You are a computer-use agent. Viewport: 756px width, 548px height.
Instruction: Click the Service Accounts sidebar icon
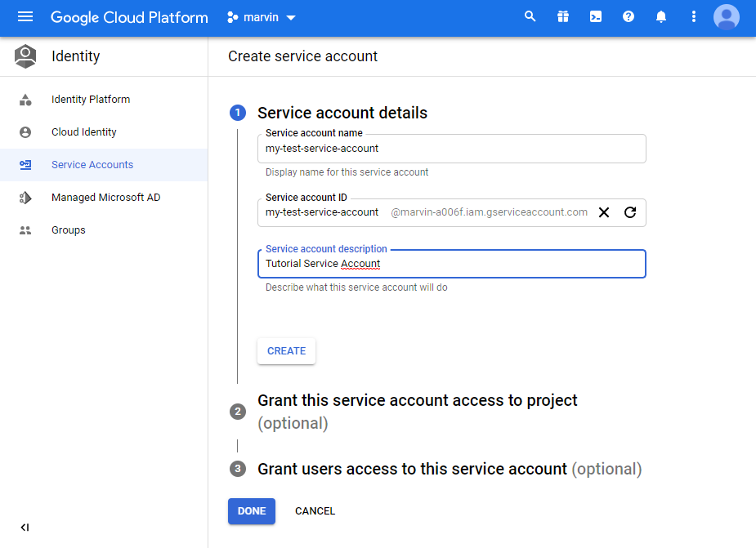[x=25, y=165]
